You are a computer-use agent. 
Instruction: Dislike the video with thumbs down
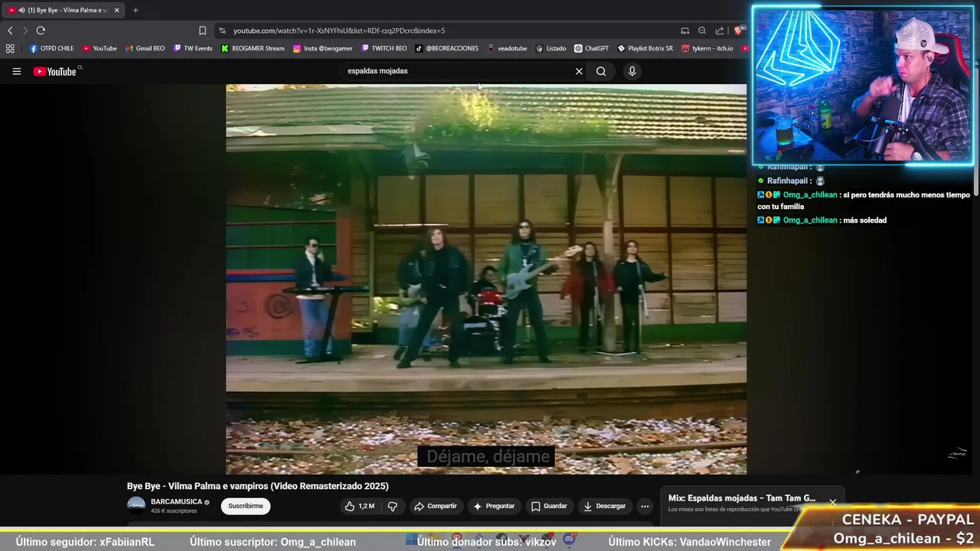393,506
